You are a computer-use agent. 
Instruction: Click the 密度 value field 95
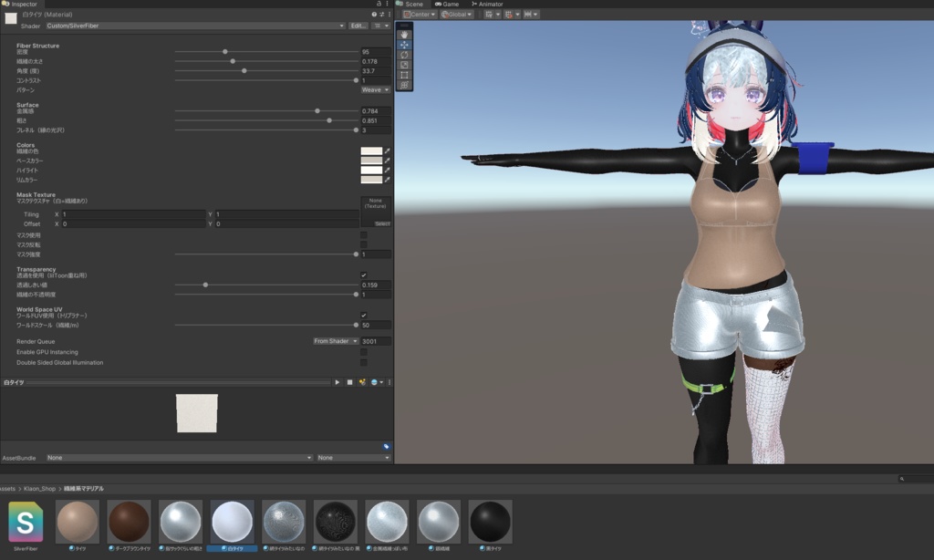point(376,52)
